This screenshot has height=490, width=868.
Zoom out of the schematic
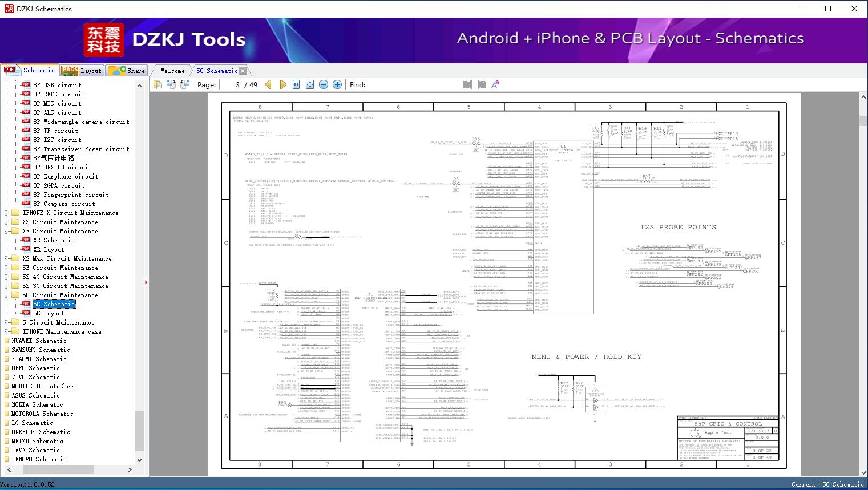[x=324, y=84]
